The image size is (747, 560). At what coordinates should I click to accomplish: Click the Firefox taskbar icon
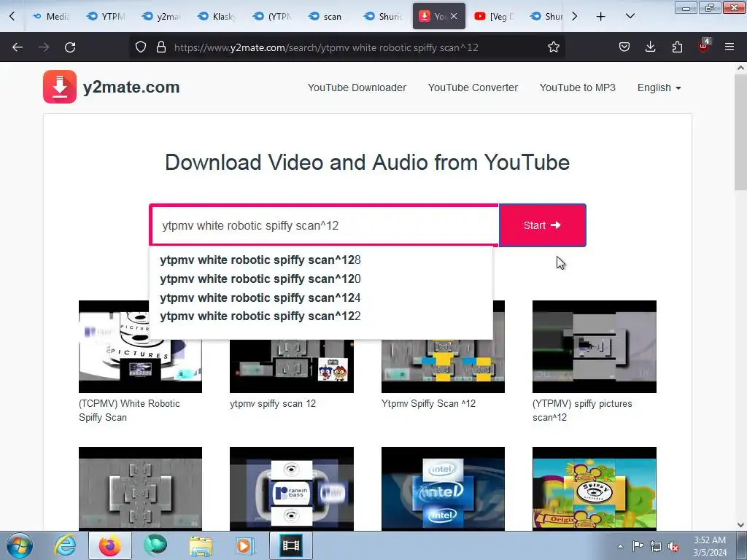point(109,545)
